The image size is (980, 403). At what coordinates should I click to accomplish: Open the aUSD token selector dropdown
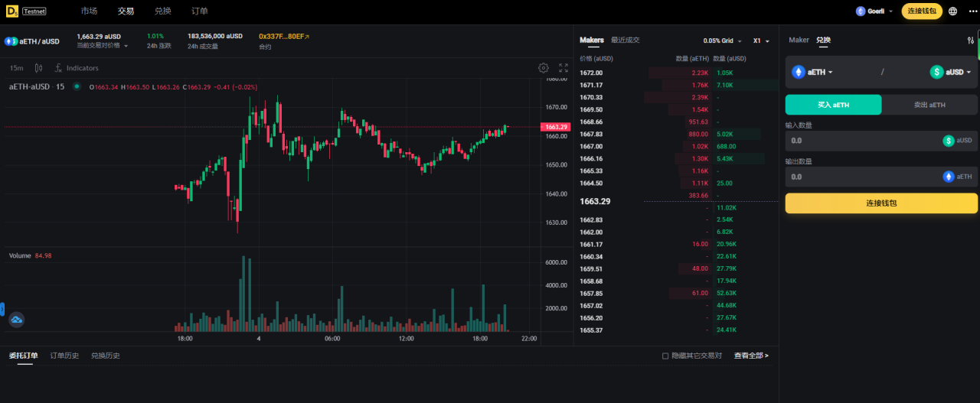[x=951, y=72]
